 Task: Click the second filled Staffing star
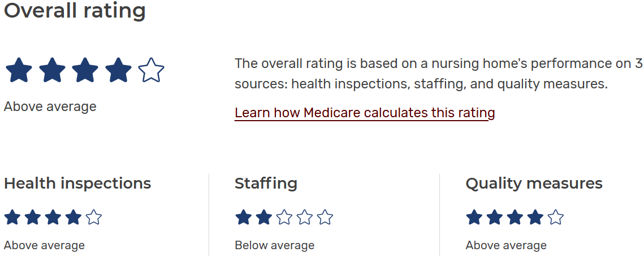pyautogui.click(x=264, y=217)
